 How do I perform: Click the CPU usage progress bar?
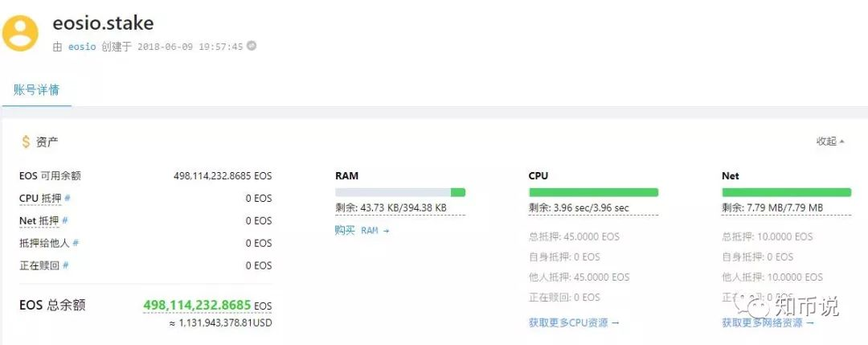pos(593,192)
